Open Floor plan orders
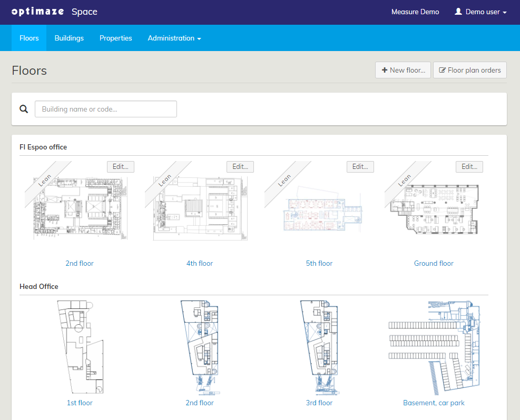This screenshot has height=420, width=520. pos(469,70)
